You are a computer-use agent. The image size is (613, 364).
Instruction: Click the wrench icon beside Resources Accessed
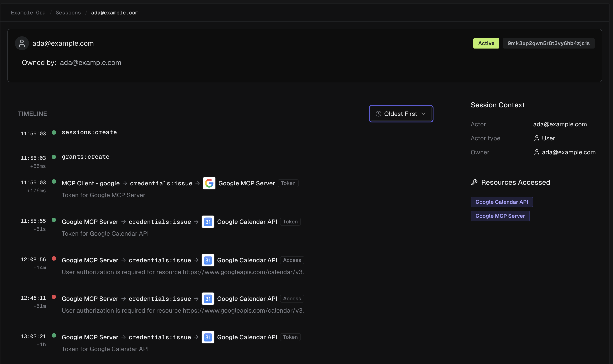point(474,182)
